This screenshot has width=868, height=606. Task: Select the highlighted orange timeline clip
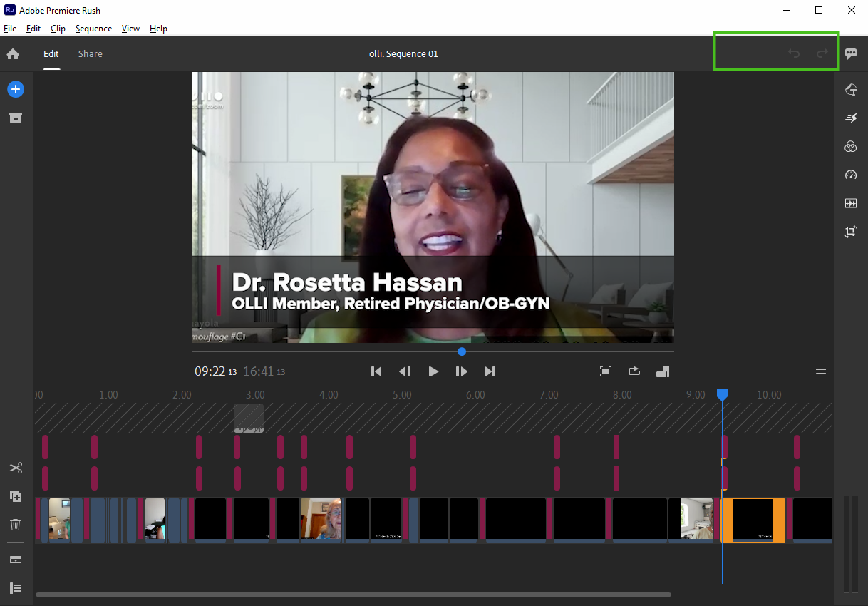pos(753,520)
